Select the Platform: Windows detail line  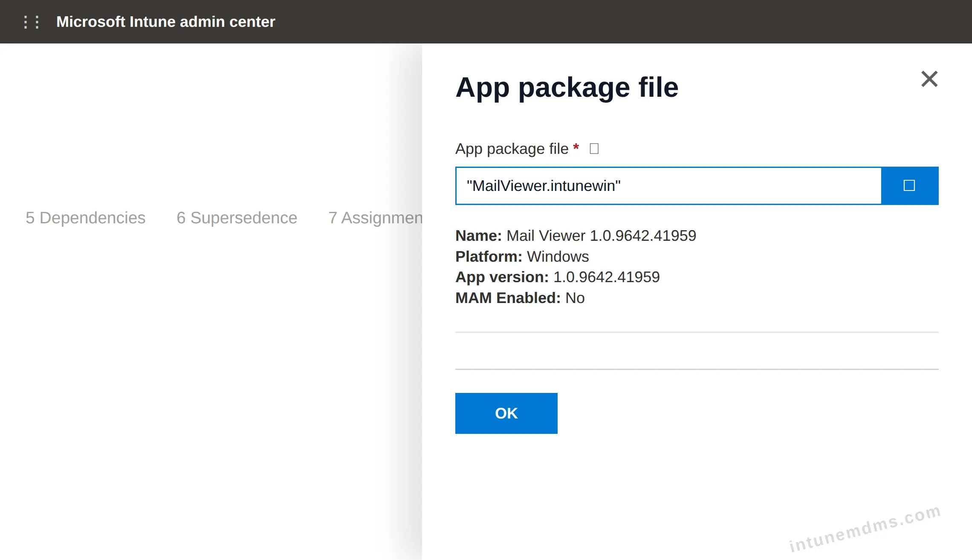(x=522, y=257)
